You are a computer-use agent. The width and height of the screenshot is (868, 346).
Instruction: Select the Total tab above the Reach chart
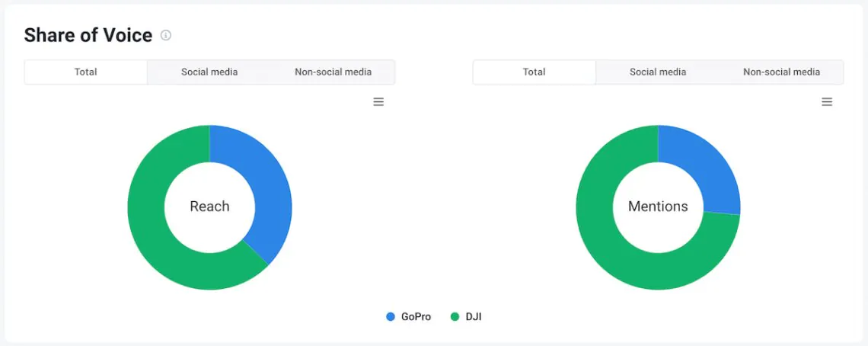pos(86,72)
